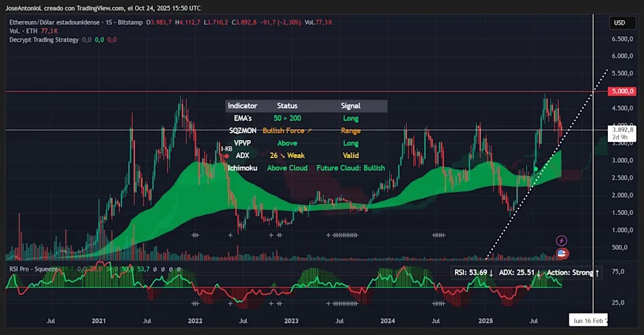644x335 pixels.
Task: Click the US flag economic event icon
Action: pos(562,254)
